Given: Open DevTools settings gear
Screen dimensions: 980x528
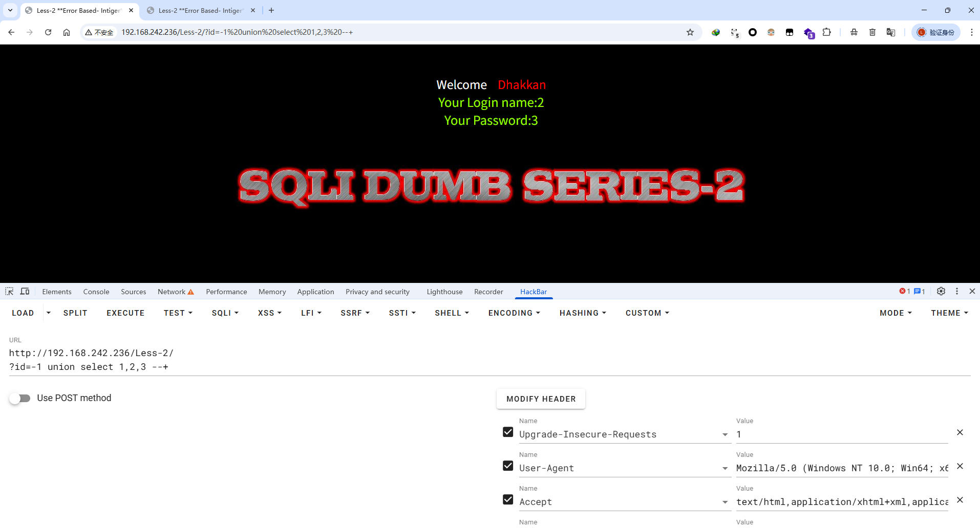Looking at the screenshot, I should 941,291.
